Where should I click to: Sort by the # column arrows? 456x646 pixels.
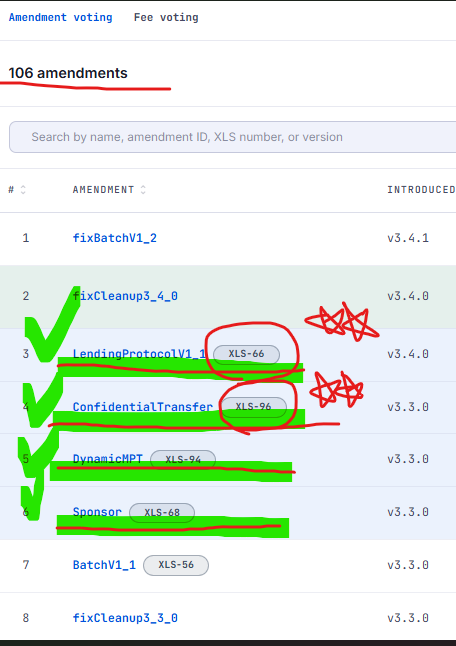click(x=23, y=190)
